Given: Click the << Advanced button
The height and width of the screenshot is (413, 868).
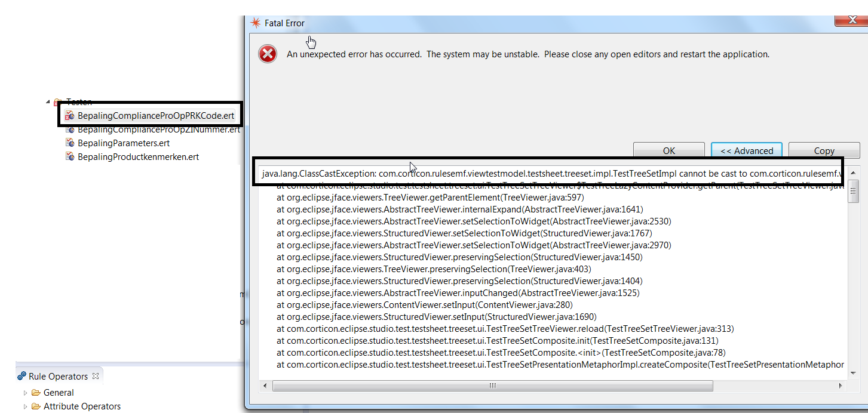Looking at the screenshot, I should 746,150.
